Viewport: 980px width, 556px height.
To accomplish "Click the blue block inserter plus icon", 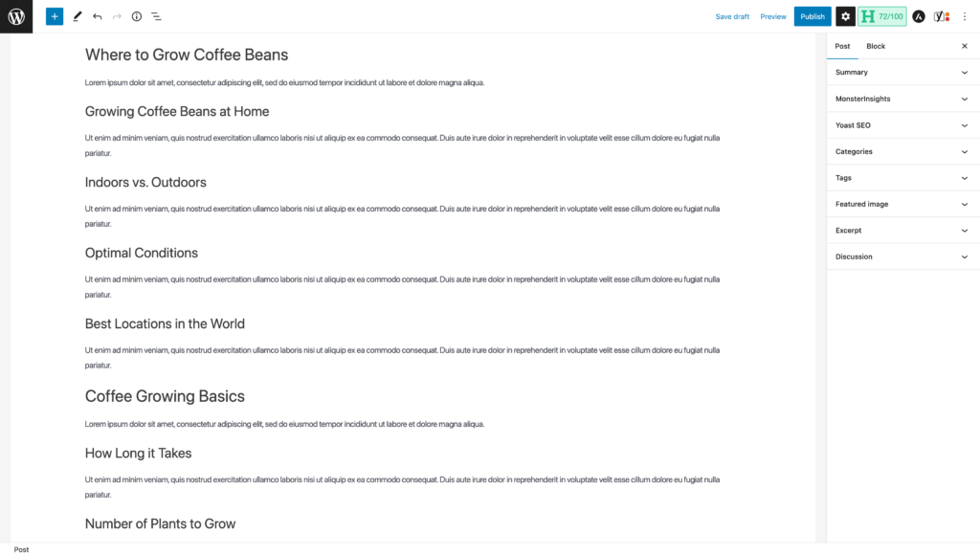I will [x=55, y=16].
